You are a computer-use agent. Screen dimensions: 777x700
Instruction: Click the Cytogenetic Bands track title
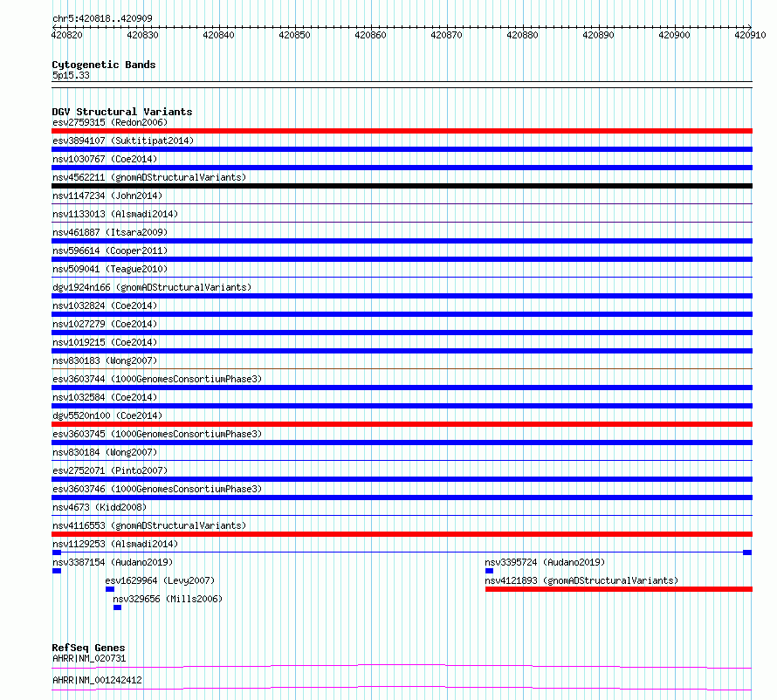(104, 65)
